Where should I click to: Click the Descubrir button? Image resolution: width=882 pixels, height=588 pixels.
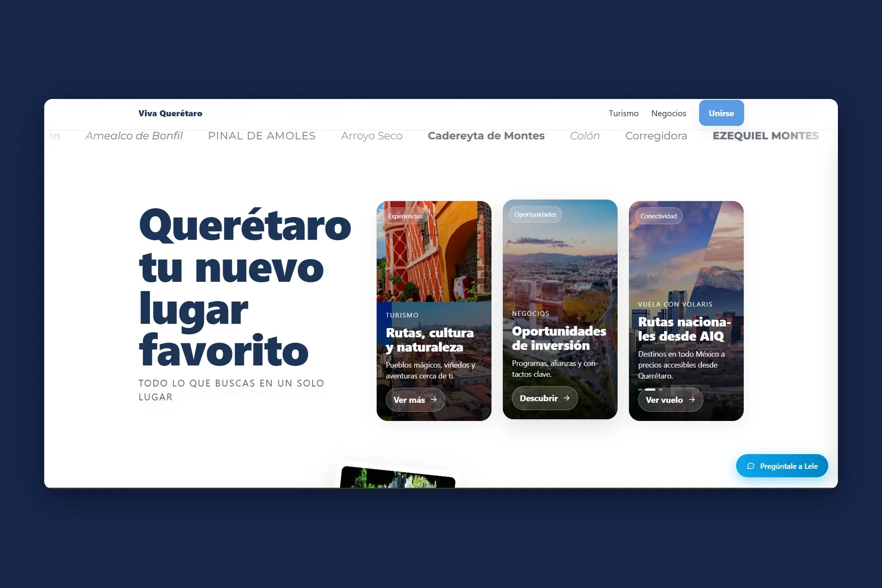545,398
